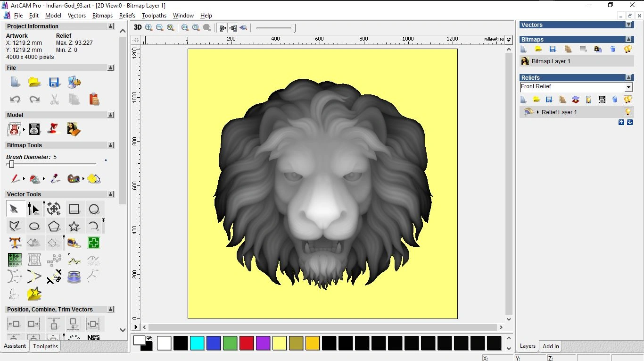The width and height of the screenshot is (644, 361).
Task: Click the 3D view button
Action: pyautogui.click(x=137, y=28)
